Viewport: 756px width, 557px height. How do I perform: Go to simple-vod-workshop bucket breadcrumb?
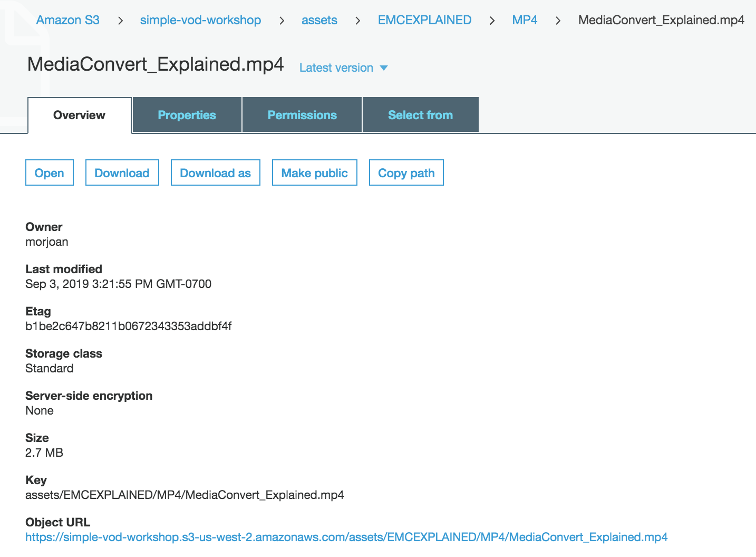click(x=200, y=20)
